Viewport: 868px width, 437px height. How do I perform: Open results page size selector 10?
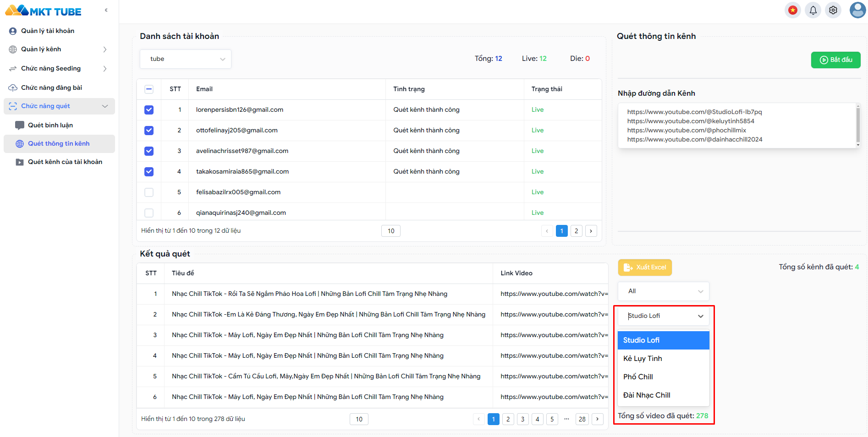359,419
